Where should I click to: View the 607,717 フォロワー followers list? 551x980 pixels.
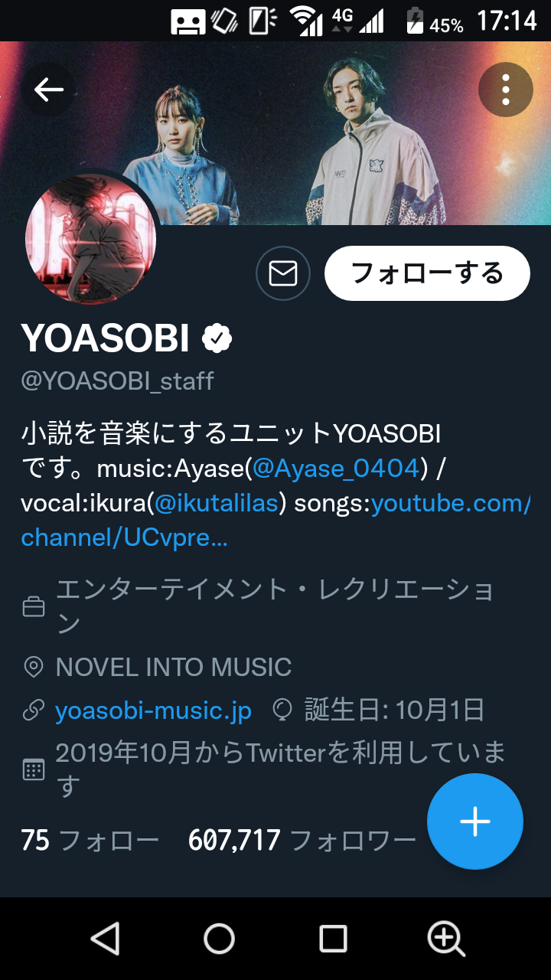click(302, 841)
